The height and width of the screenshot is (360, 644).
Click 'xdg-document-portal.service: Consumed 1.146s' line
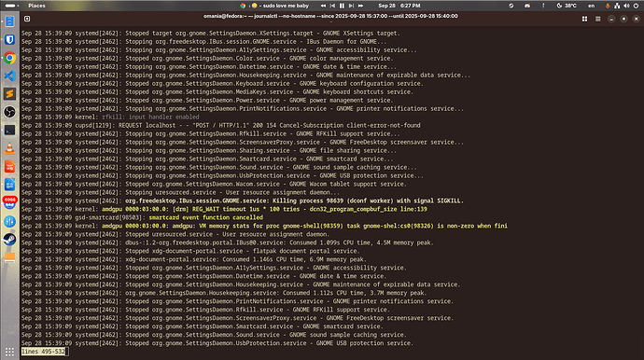coord(194,259)
